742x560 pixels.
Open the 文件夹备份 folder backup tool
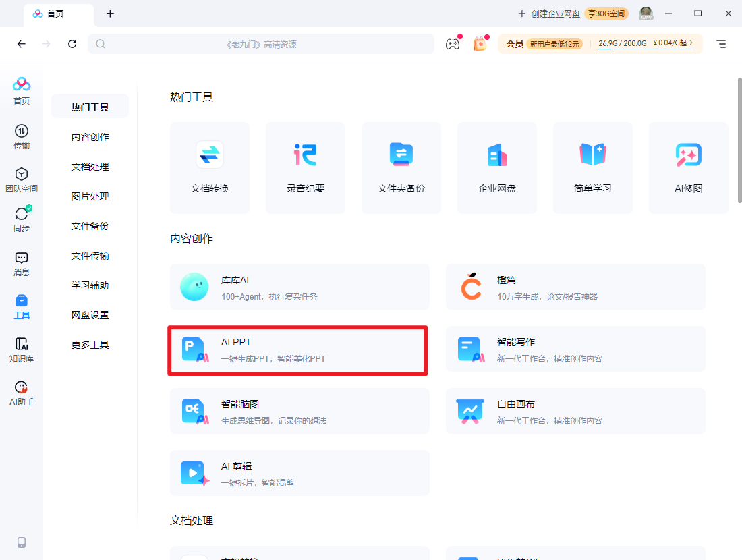coord(401,167)
